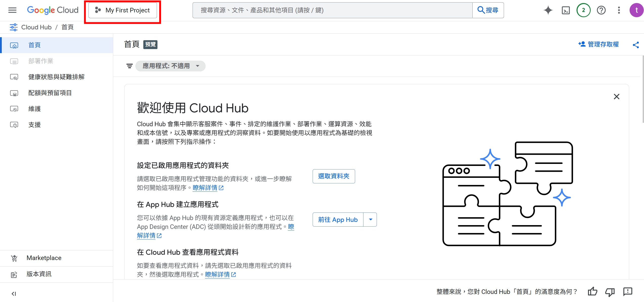
Task: Go to Cloud Hub breadcrumb link
Action: click(36, 27)
